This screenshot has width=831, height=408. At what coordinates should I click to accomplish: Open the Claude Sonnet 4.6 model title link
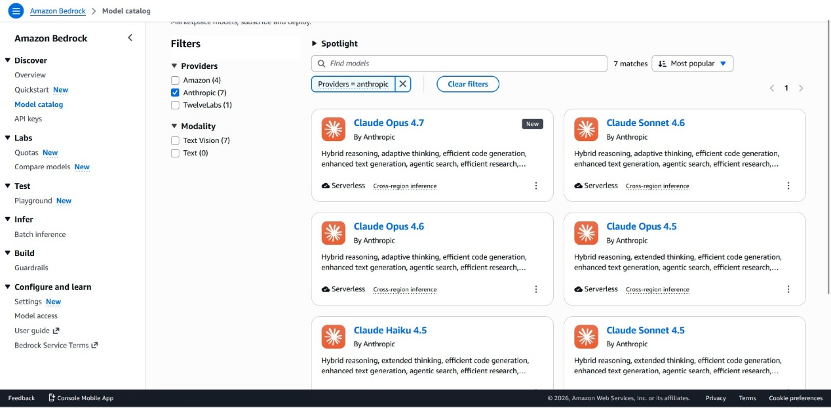point(646,123)
